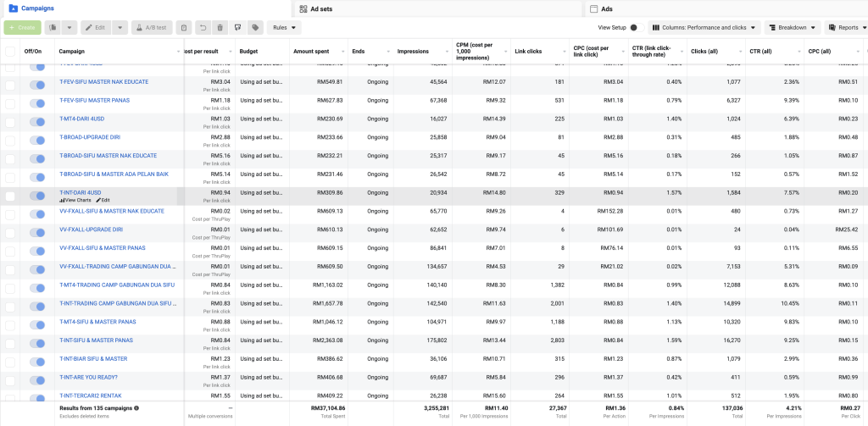Click link clicks value 2,001

click(x=558, y=303)
